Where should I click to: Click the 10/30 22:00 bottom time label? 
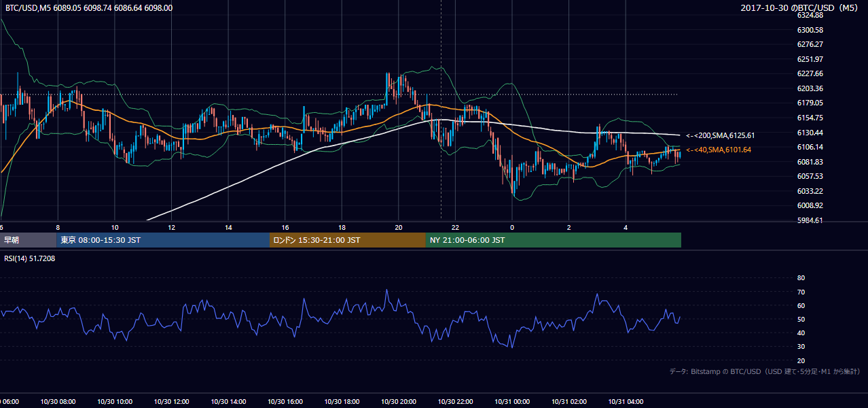(x=455, y=402)
